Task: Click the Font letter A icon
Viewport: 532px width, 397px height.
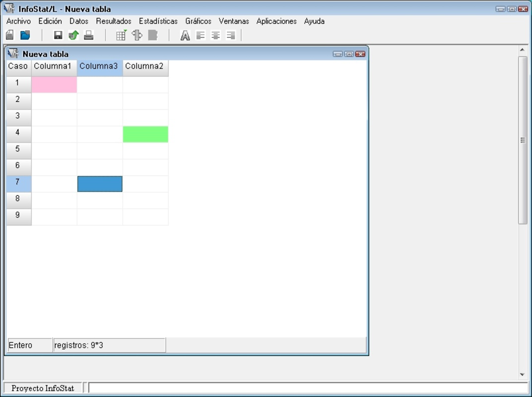Action: pyautogui.click(x=185, y=35)
